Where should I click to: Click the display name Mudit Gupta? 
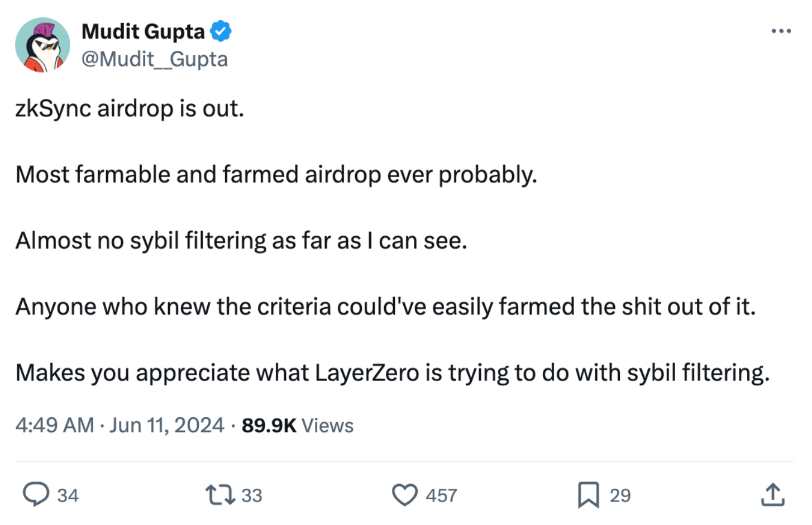click(143, 32)
